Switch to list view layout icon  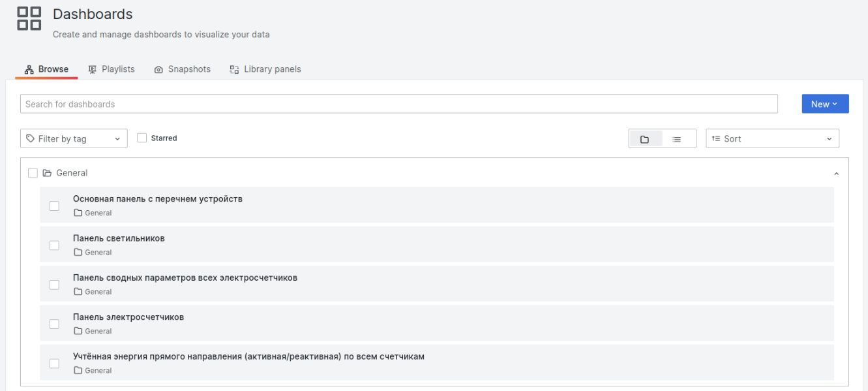(677, 139)
